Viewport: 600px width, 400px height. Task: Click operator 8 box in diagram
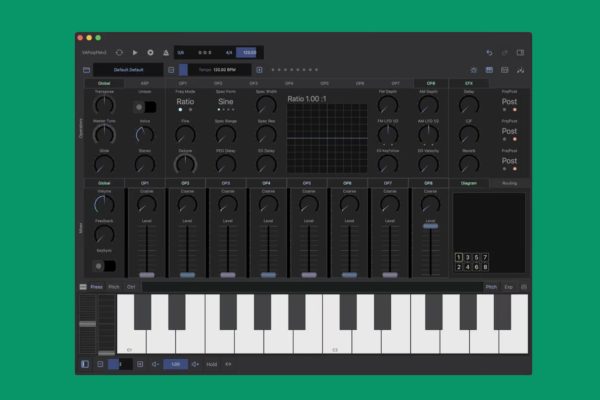tap(485, 267)
